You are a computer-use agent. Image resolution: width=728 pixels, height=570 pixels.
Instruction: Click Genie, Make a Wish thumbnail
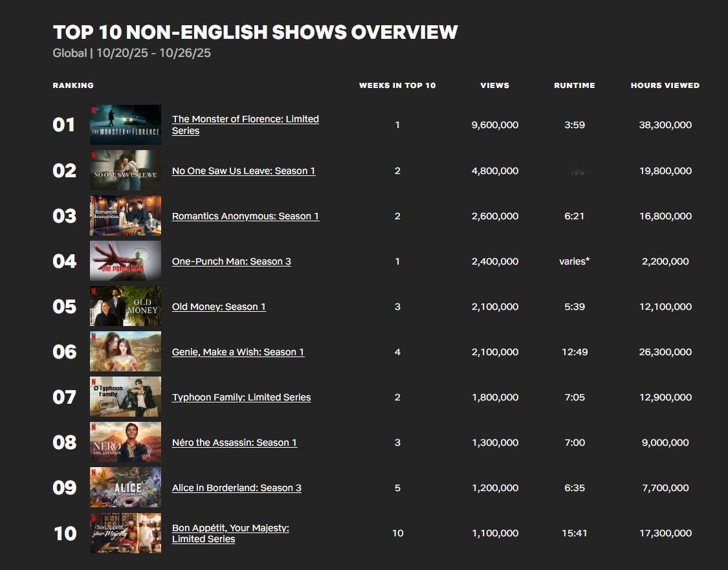coord(126,351)
